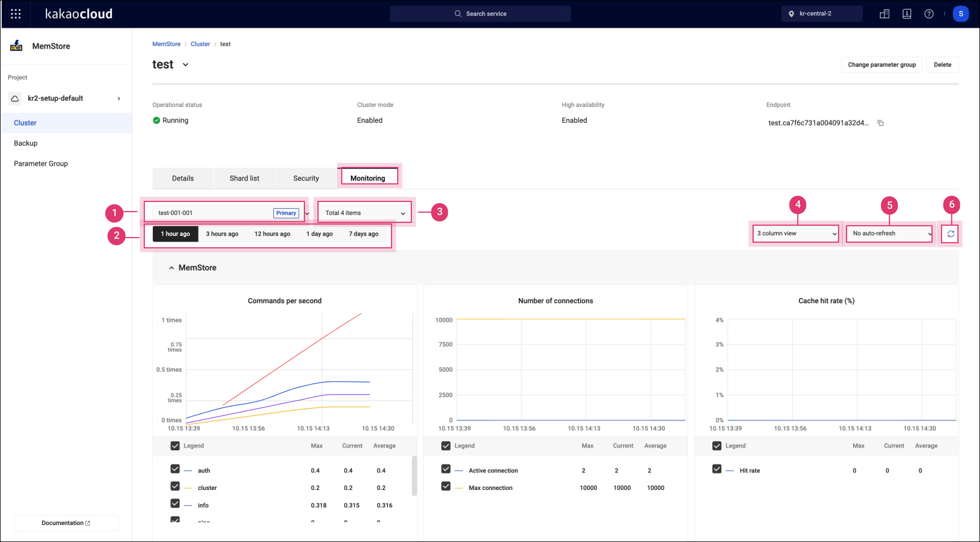Click the search magnifier icon
Screen dimensions: 980x542
pos(458,14)
